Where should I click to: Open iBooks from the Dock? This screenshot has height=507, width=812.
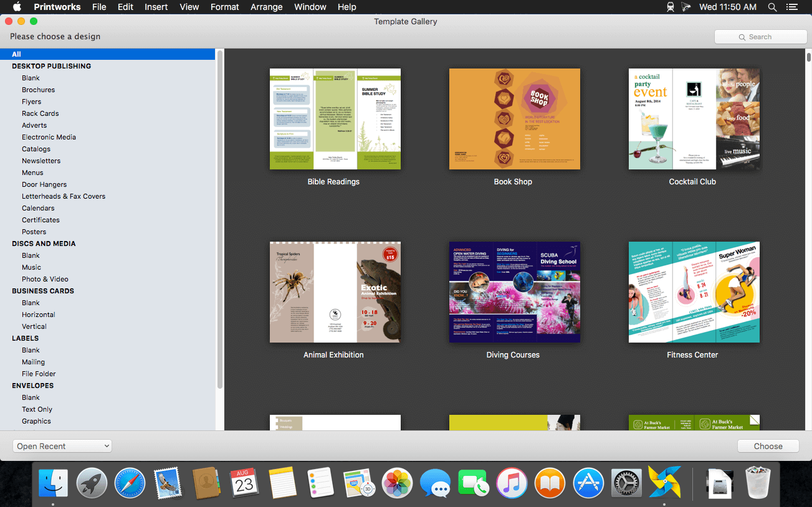point(550,483)
